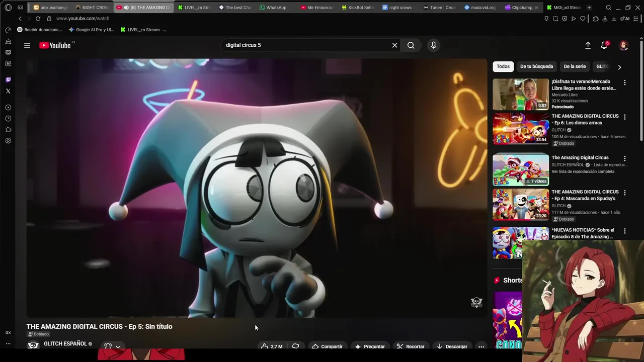The height and width of the screenshot is (362, 644).
Task: Open options for the Ep 6 video
Action: coord(625,117)
